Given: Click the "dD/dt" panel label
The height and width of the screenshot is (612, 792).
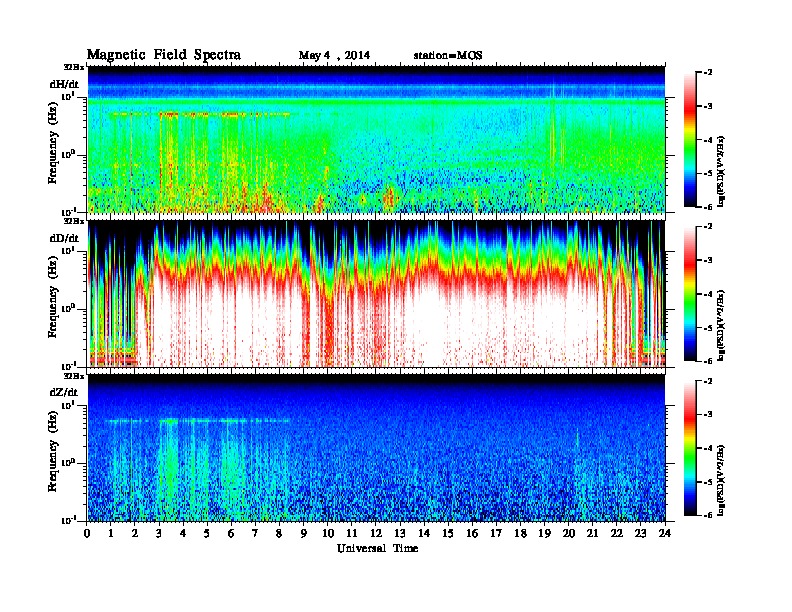Looking at the screenshot, I should [64, 238].
